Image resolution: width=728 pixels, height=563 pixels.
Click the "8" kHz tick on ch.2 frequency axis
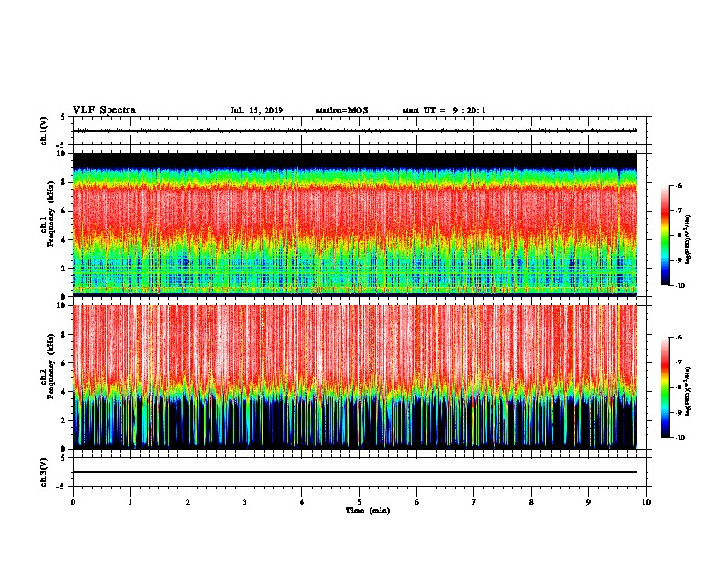(x=64, y=335)
